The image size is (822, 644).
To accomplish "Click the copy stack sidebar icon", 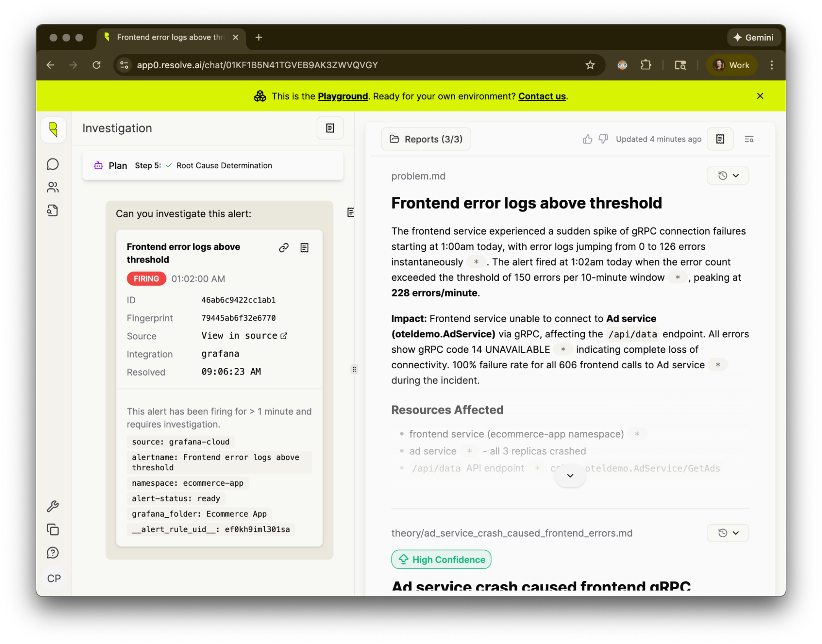I will (53, 529).
